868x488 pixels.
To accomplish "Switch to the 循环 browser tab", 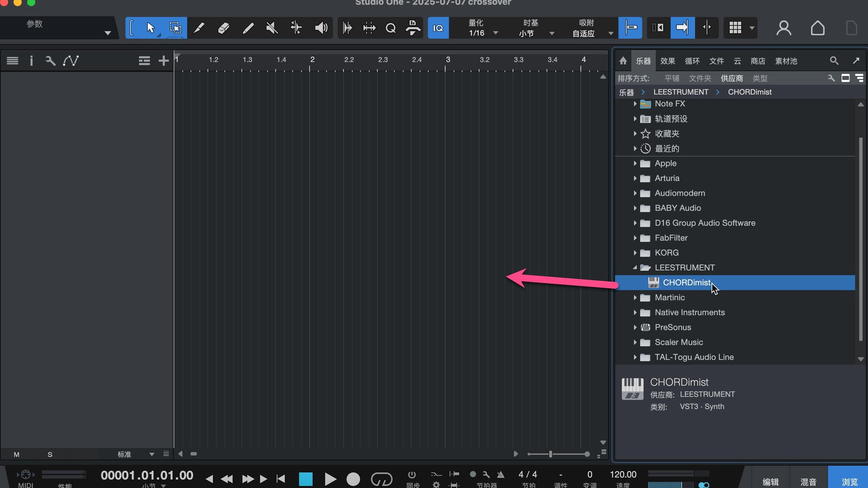I will tap(692, 61).
